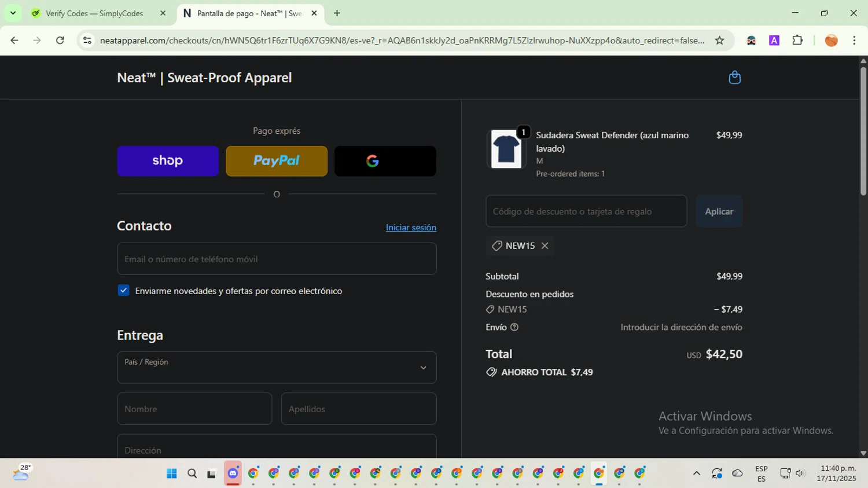The height and width of the screenshot is (488, 868).
Task: Switch the ESP ES input language
Action: [x=762, y=474]
